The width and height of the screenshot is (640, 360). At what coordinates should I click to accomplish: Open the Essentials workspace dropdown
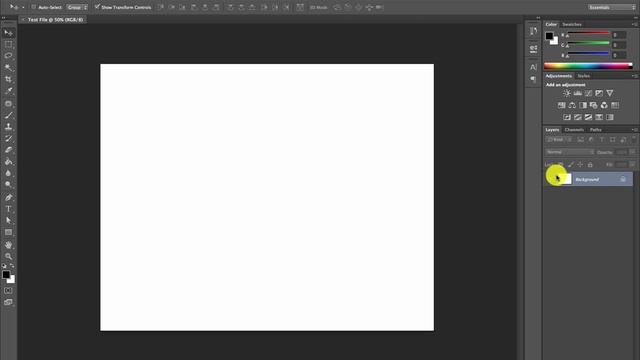(611, 7)
